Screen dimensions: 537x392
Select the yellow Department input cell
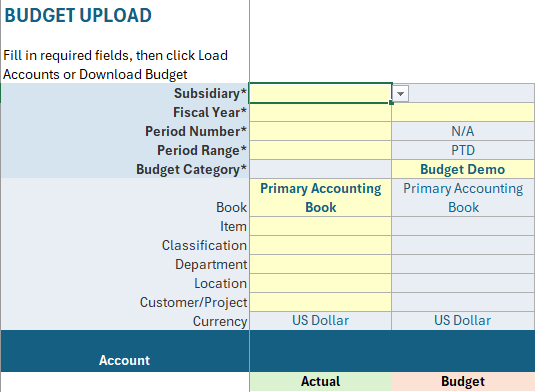click(321, 264)
